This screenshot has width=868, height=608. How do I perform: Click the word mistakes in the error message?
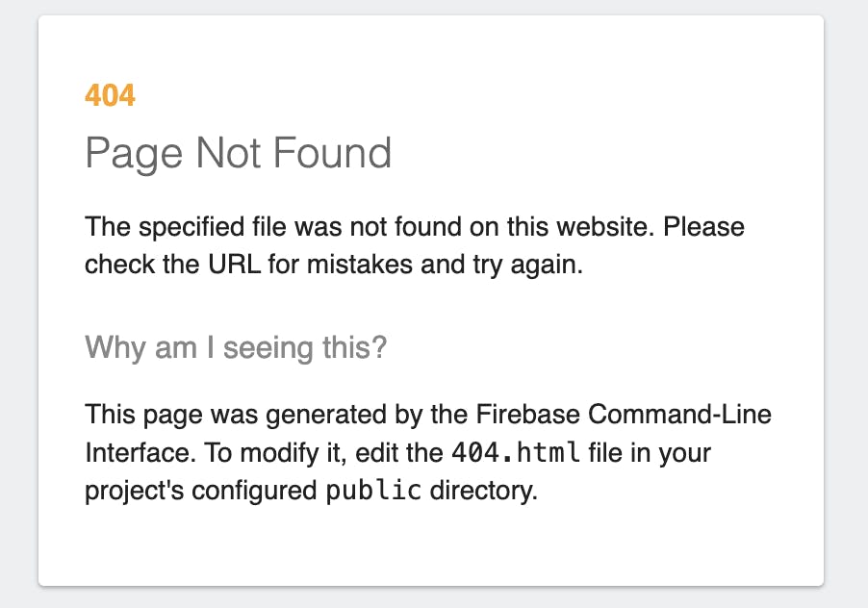[x=360, y=264]
